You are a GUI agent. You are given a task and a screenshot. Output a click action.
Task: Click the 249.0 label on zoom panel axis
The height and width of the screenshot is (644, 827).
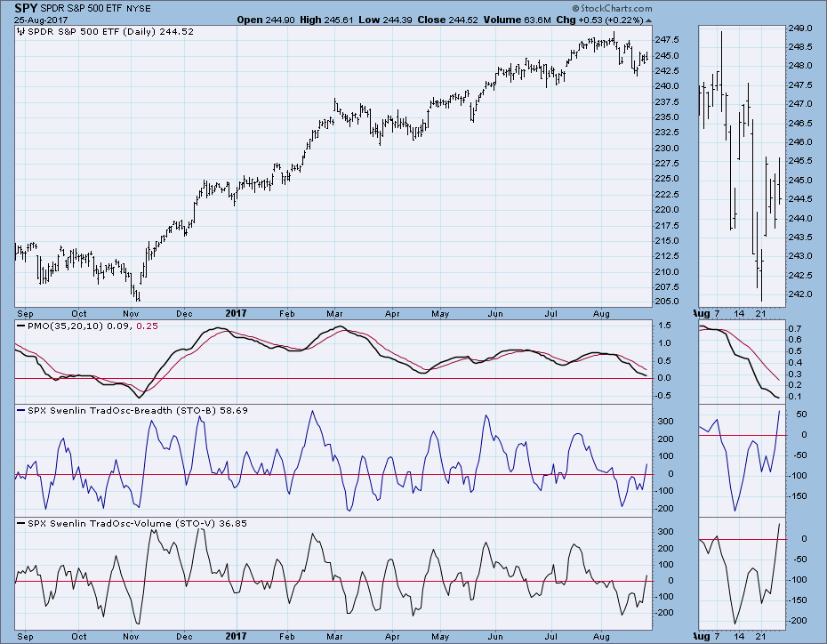(803, 28)
